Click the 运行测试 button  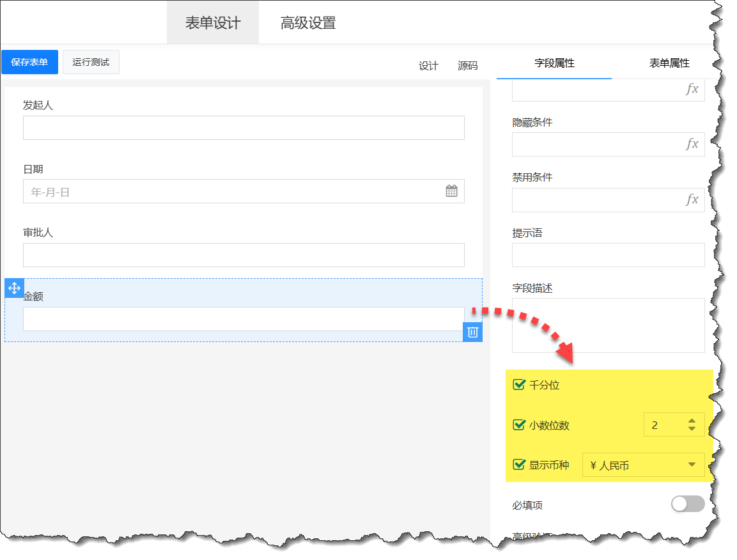(91, 62)
